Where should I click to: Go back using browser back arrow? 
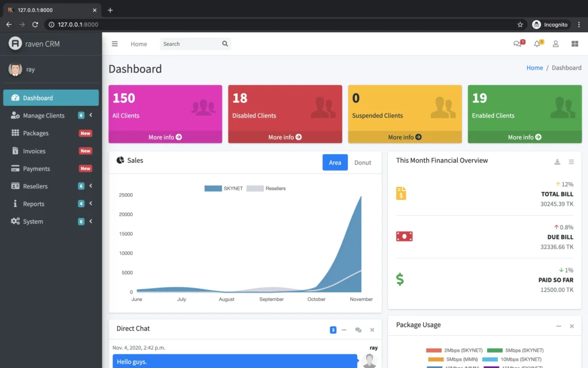click(x=9, y=24)
